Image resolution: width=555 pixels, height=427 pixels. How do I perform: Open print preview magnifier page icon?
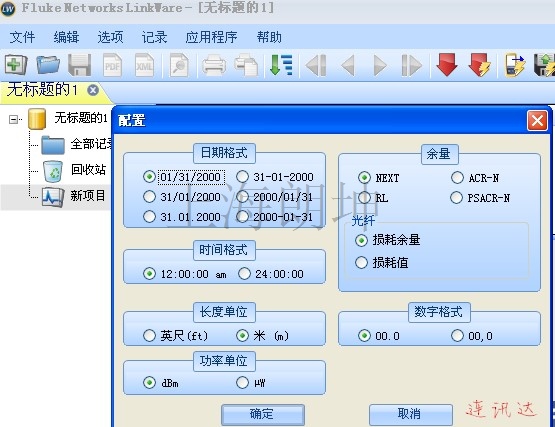(179, 65)
